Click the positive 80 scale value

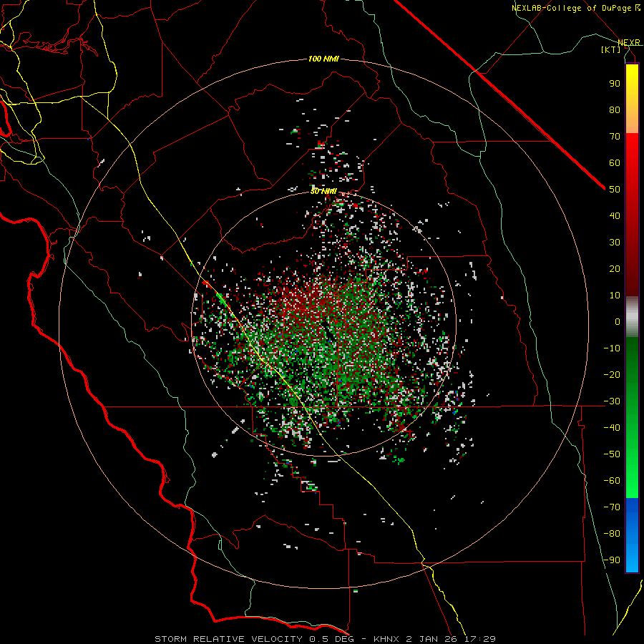pyautogui.click(x=615, y=109)
